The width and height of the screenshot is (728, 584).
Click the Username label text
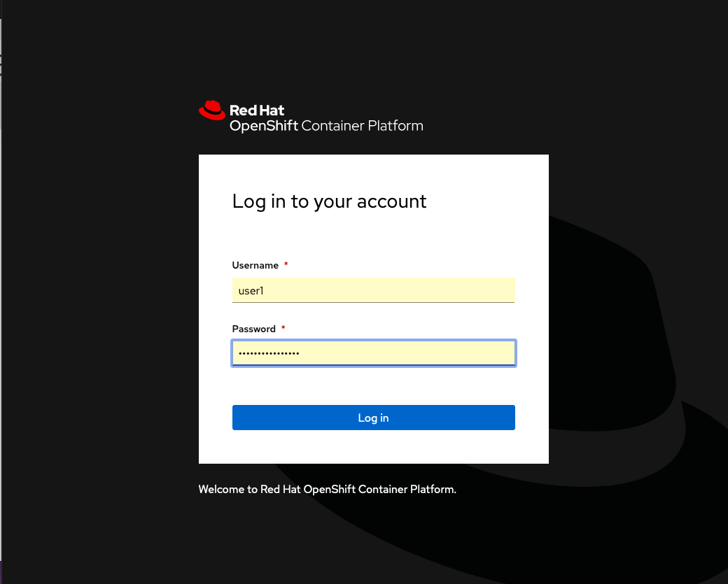[255, 265]
